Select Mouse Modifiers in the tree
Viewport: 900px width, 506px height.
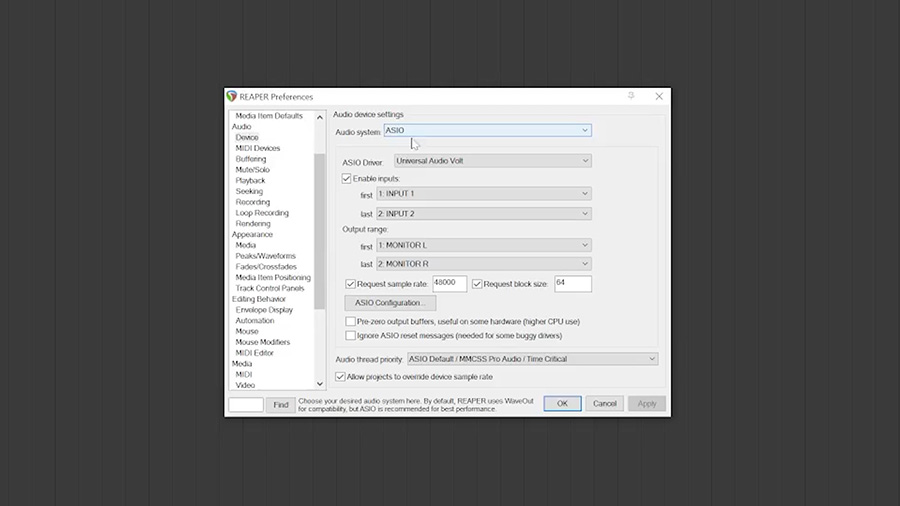click(x=262, y=342)
